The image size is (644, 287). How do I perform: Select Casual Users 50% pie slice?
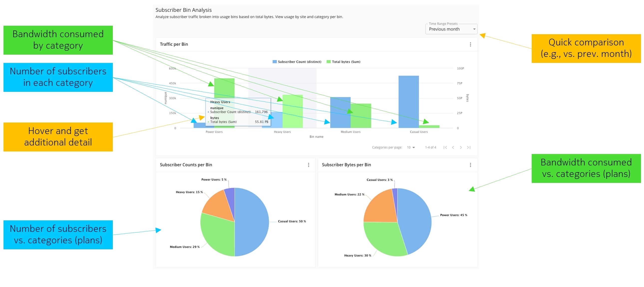(253, 222)
